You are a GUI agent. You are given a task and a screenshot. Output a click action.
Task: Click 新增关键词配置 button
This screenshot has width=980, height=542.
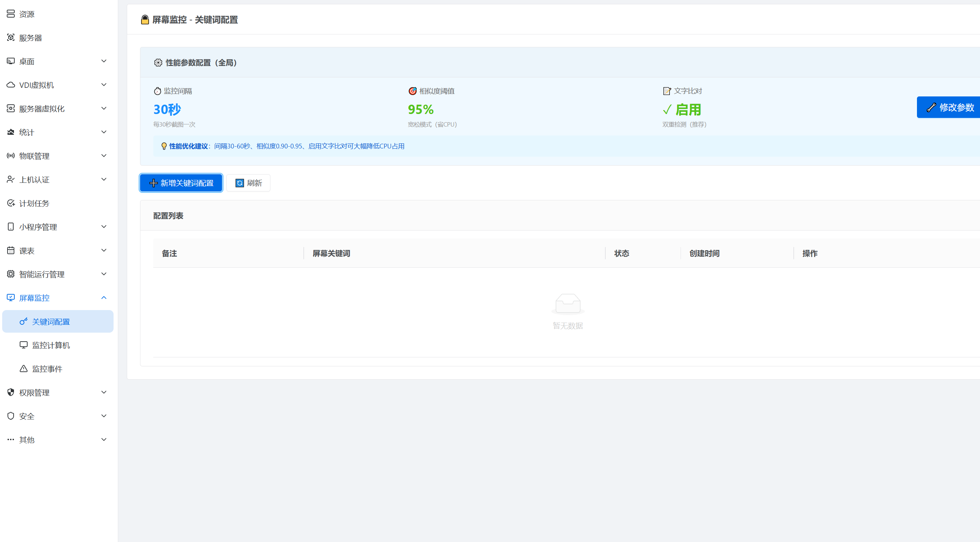point(181,183)
